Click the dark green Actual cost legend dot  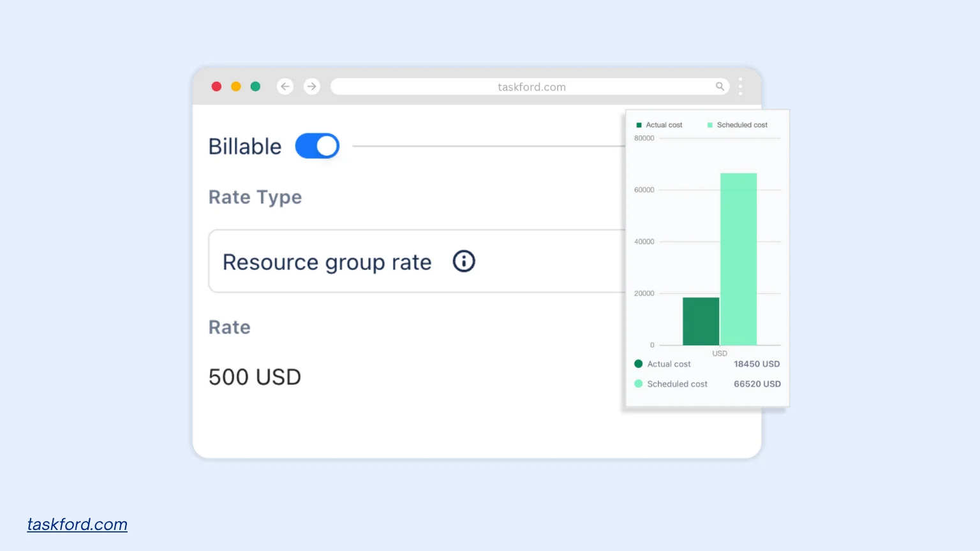coord(638,364)
